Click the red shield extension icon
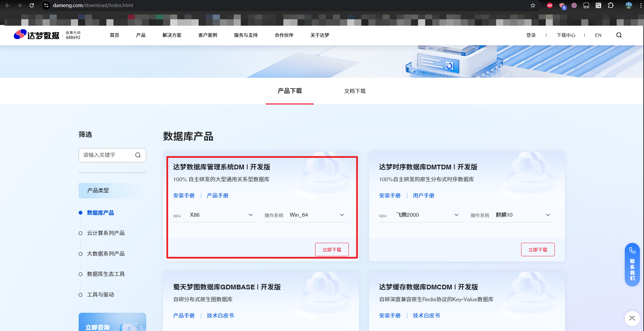Image resolution: width=644 pixels, height=331 pixels. coord(562,5)
